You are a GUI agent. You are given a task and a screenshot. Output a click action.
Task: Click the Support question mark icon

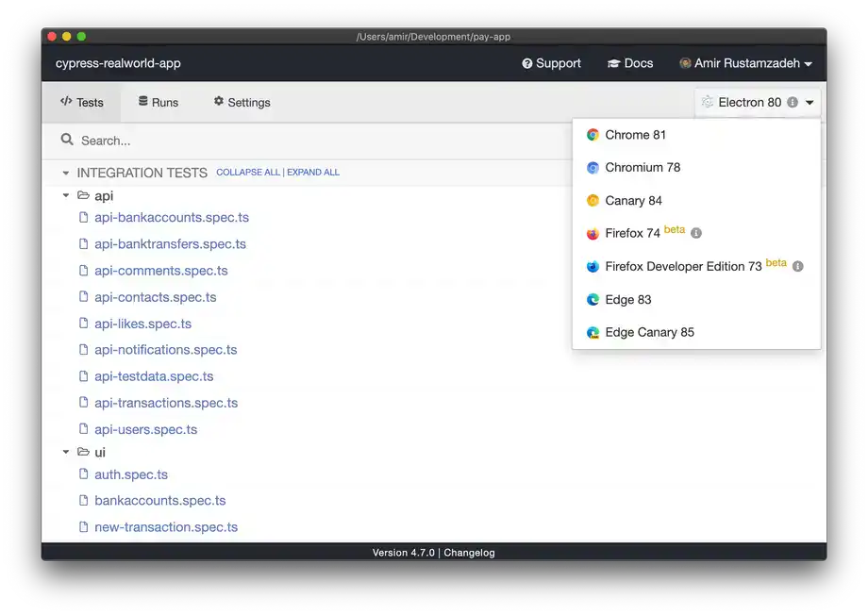click(x=527, y=63)
